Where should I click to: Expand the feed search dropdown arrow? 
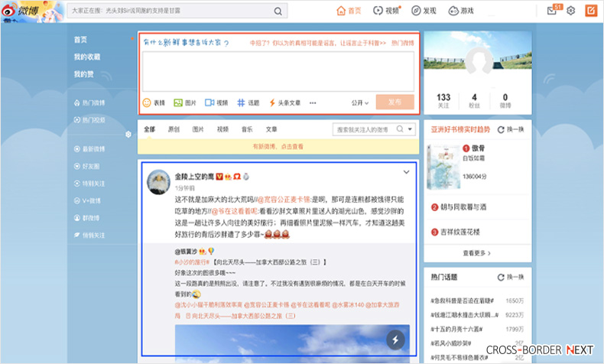click(411, 129)
